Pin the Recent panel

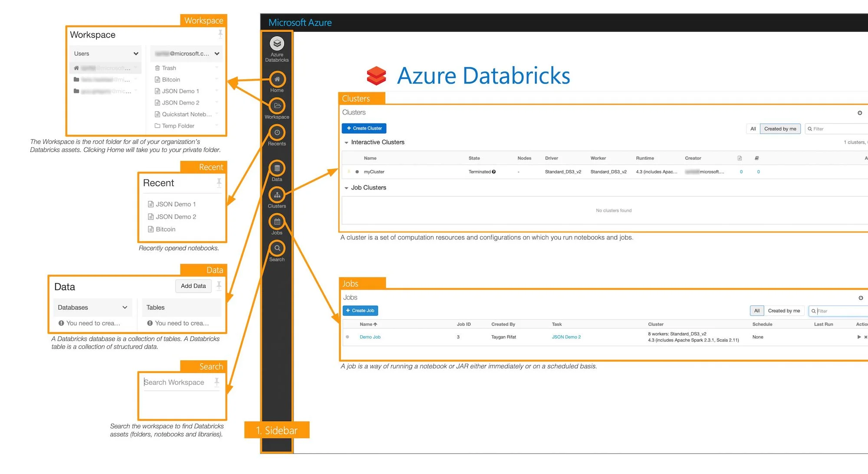coord(219,183)
